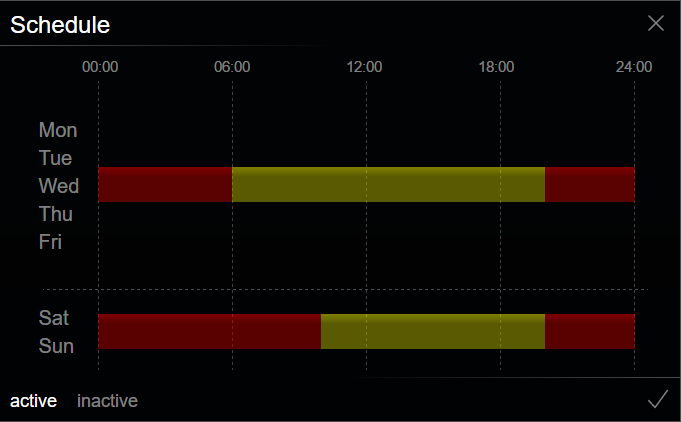Switch to the inactive mode option

pos(107,401)
